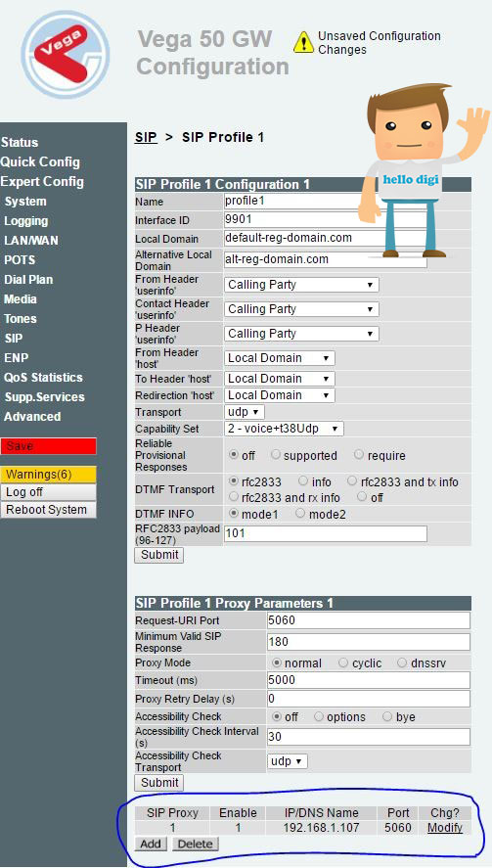Screen dimensions: 492x868
Task: Select Accessibility Check bye
Action: [388, 716]
